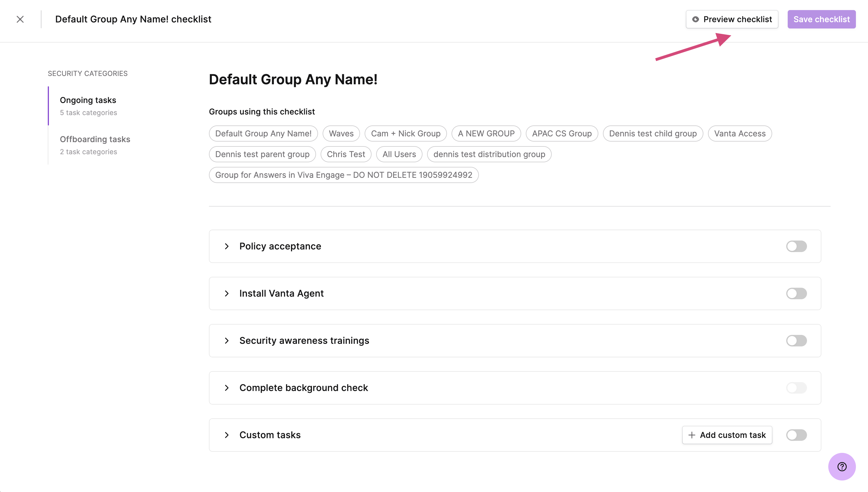This screenshot has height=492, width=868.
Task: Click the checklist title in header bar
Action: pos(133,19)
